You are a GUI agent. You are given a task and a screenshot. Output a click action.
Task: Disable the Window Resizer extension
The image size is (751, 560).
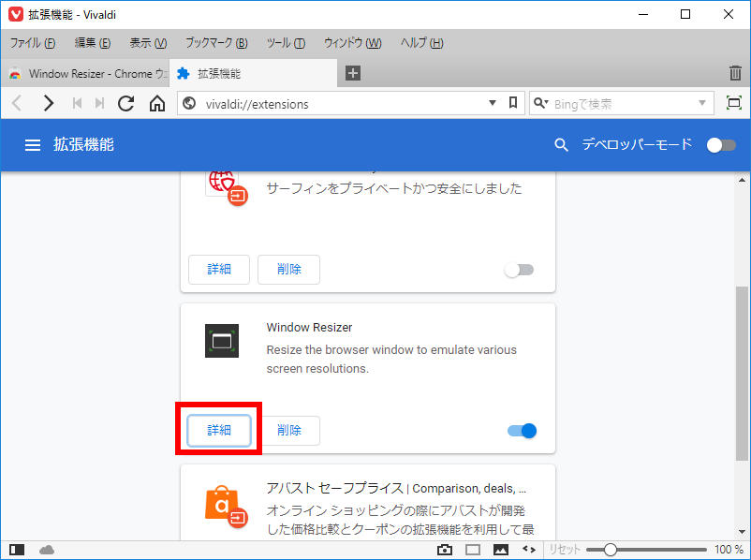[523, 431]
